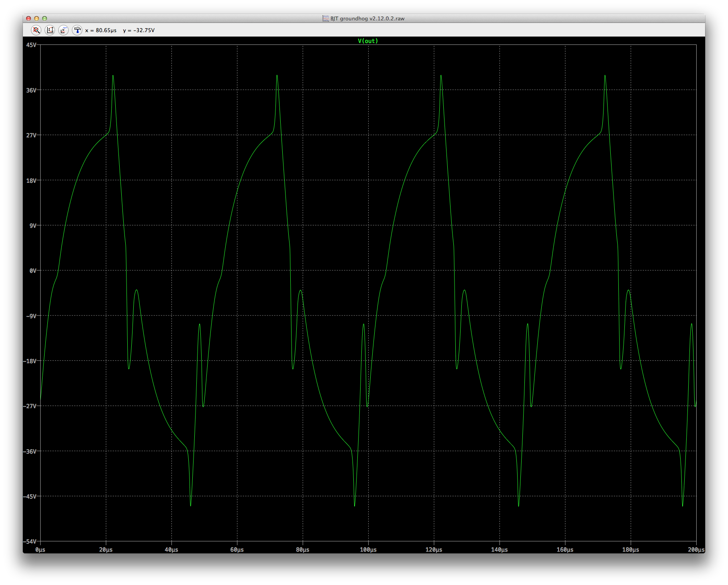Click the 0V vertical axis label
Viewport: 728px width, 585px height.
pyautogui.click(x=33, y=271)
